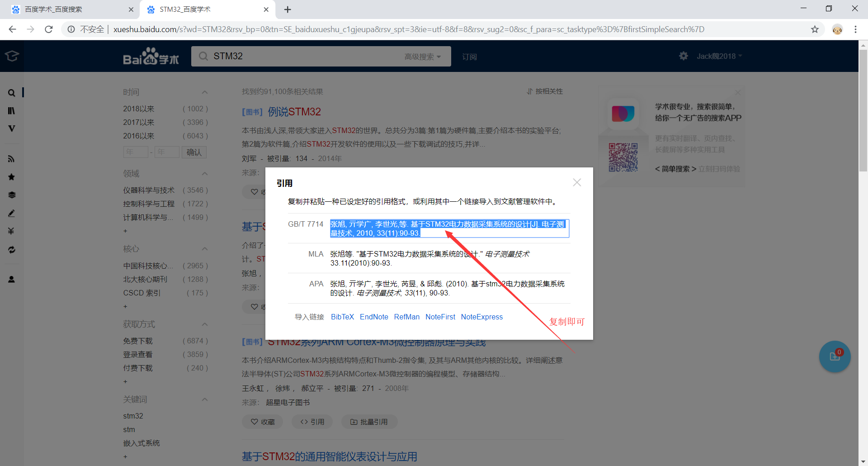This screenshot has height=466, width=868.
Task: Click the refresh cycle icon in sidebar
Action: [x=12, y=249]
